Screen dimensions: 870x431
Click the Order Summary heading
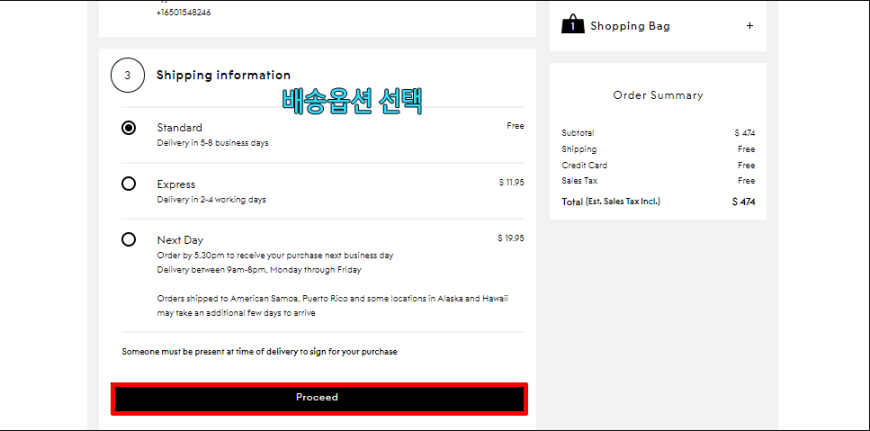[x=658, y=95]
